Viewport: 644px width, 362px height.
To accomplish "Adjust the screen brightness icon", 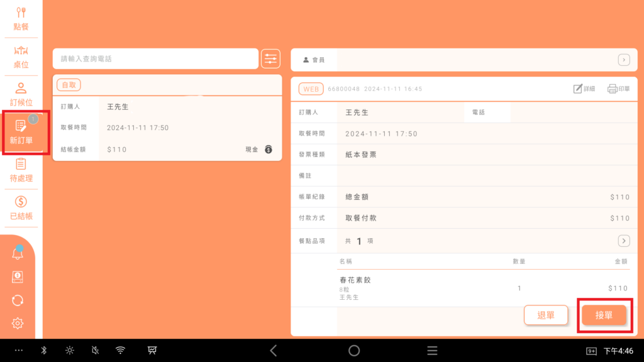I will pyautogui.click(x=70, y=351).
